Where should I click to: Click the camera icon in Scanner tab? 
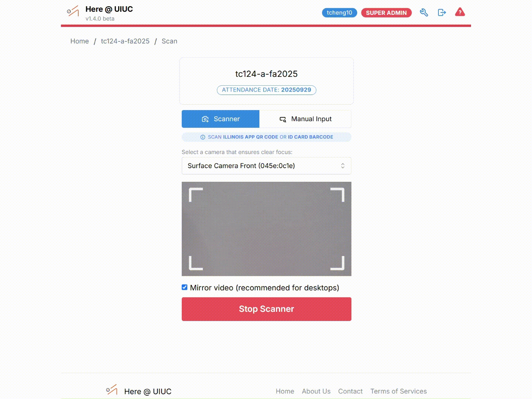coord(205,119)
